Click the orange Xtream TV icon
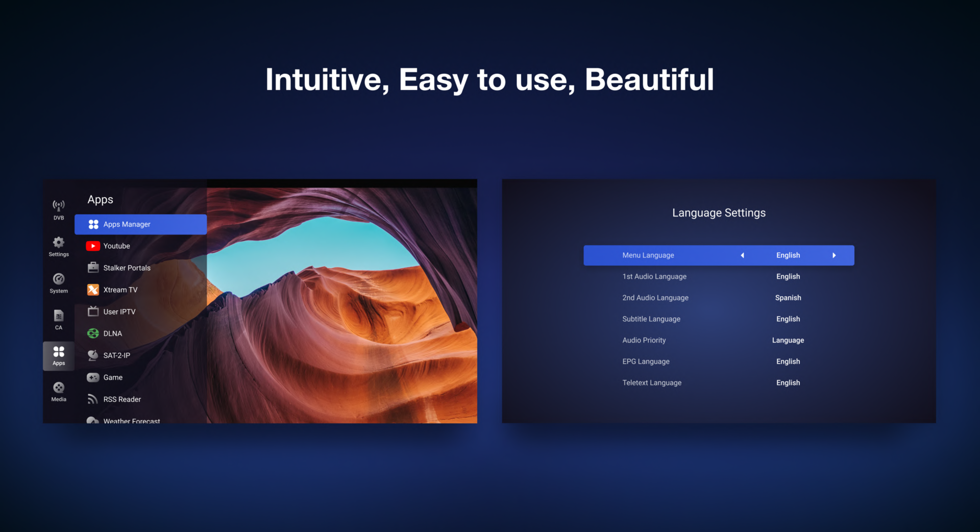Viewport: 980px width, 532px height. 93,289
